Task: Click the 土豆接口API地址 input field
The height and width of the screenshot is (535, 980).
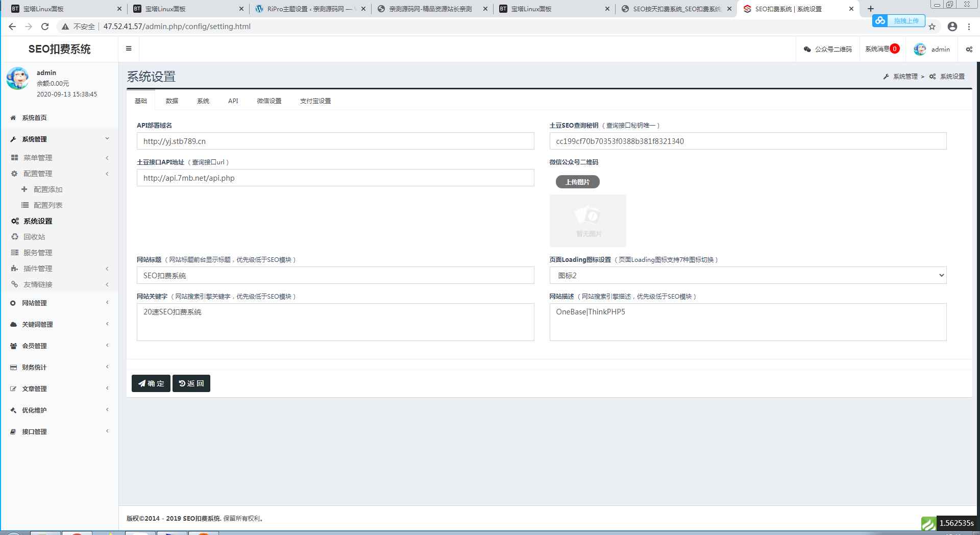Action: (335, 178)
